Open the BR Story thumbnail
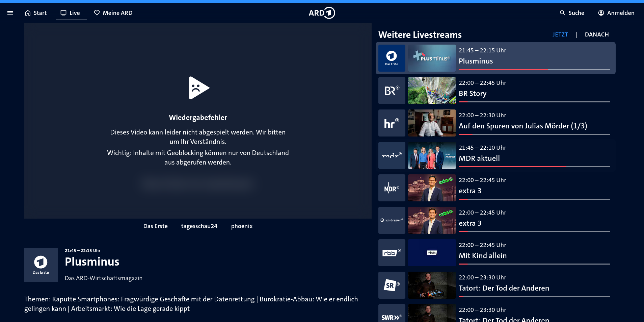The height and width of the screenshot is (322, 644). [432, 91]
